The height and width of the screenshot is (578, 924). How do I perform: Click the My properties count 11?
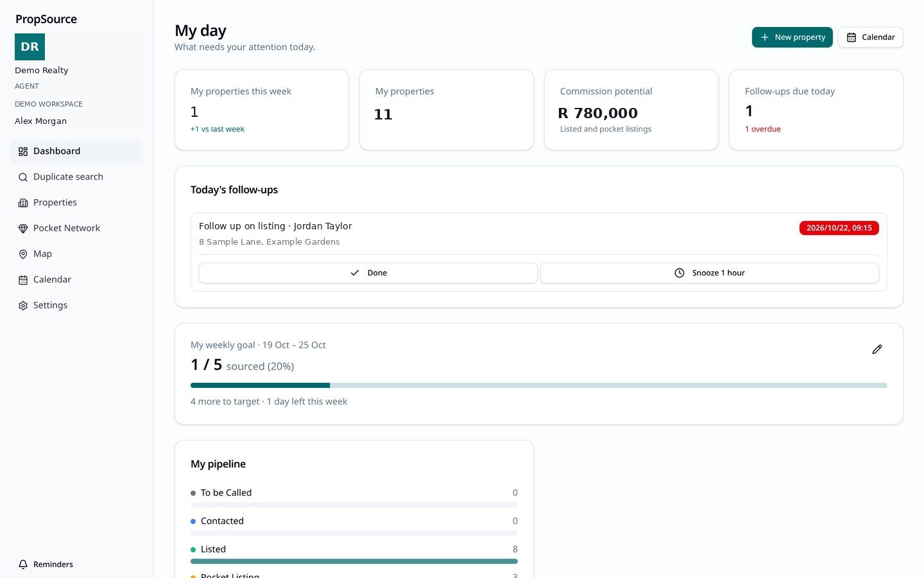pyautogui.click(x=383, y=114)
